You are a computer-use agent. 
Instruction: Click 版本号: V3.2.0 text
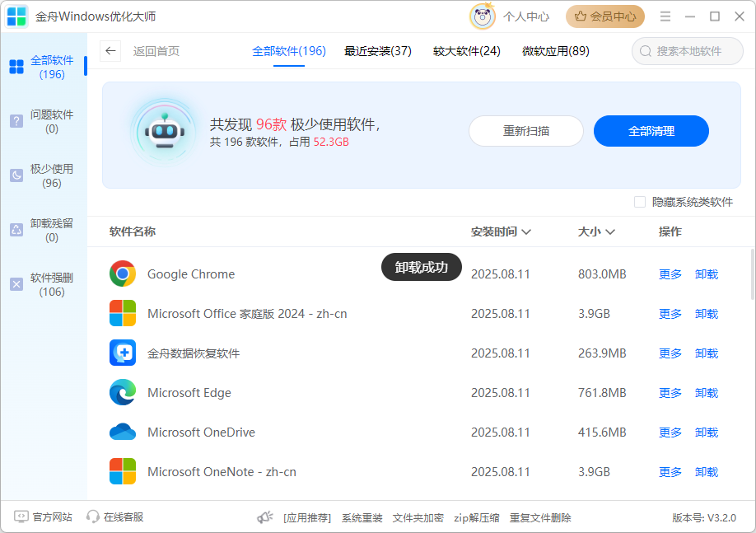pyautogui.click(x=704, y=517)
